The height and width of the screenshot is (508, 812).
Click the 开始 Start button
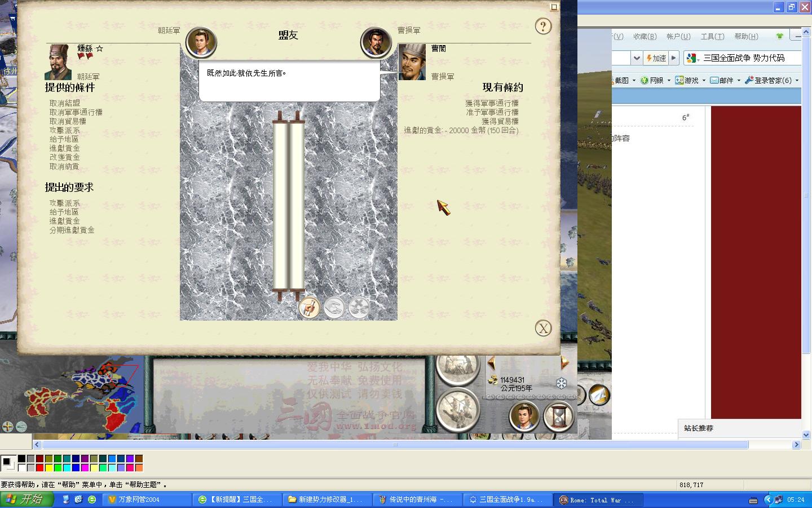(27, 500)
